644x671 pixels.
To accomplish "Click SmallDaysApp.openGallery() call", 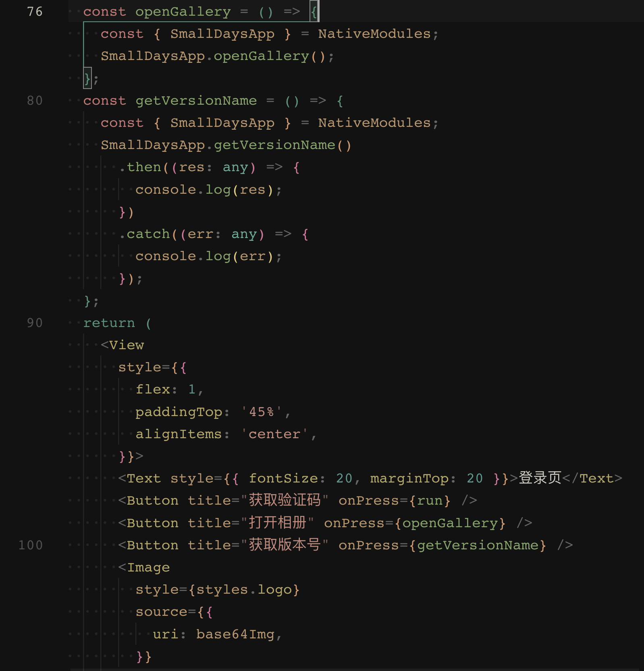I will (x=218, y=56).
